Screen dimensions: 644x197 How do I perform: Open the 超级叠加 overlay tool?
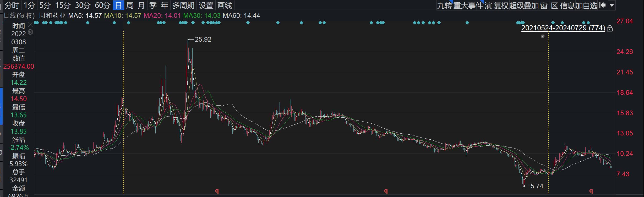[524, 6]
